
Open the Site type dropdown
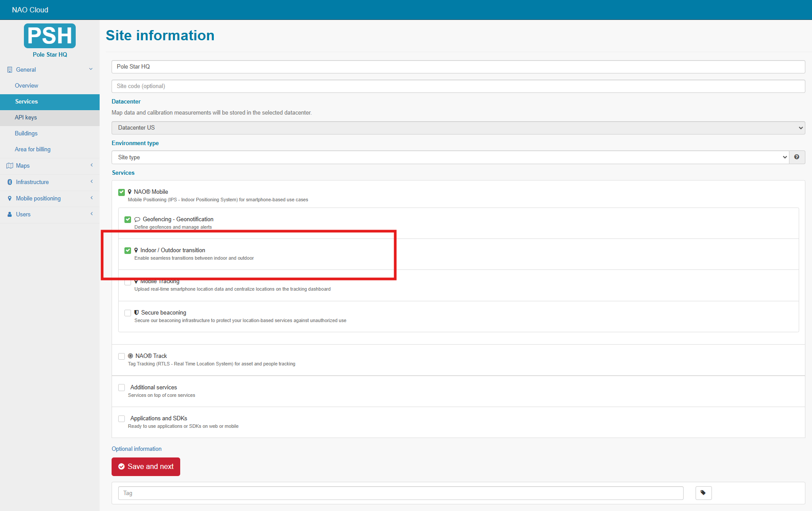(450, 157)
